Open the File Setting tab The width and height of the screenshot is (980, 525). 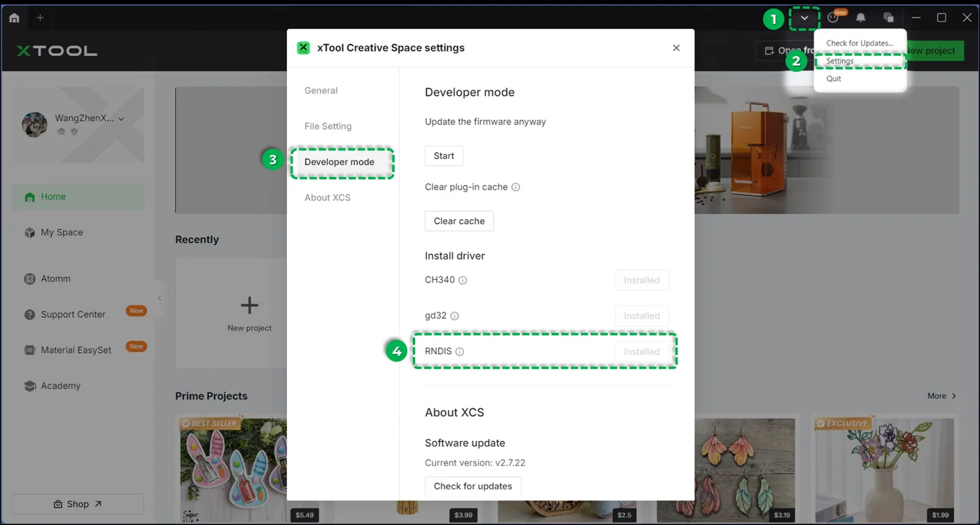(328, 126)
